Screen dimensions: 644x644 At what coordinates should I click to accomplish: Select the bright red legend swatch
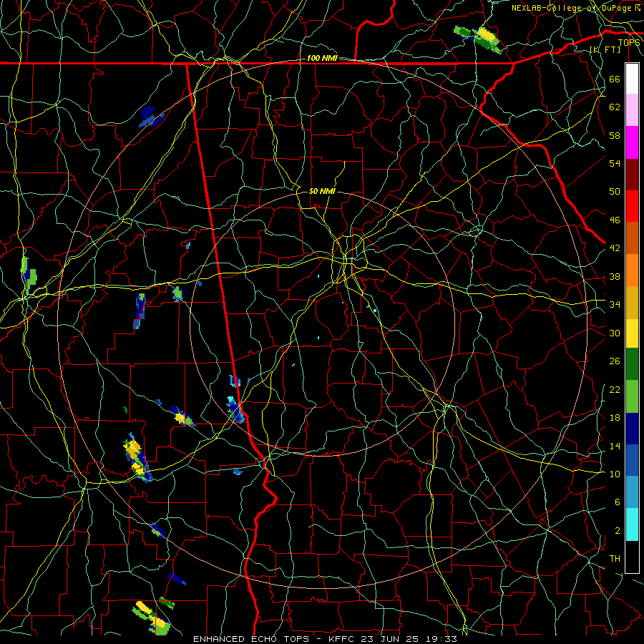(x=632, y=206)
